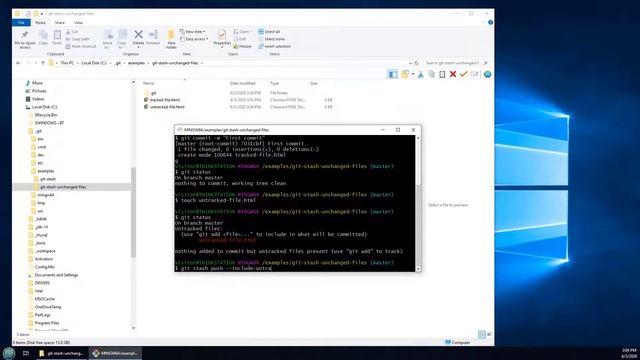
Task: Click the blue globe toolbar icon
Action: coord(487,74)
